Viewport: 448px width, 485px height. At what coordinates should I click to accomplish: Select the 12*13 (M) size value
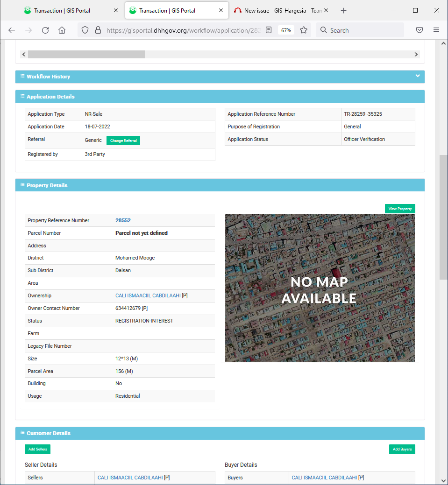click(x=126, y=358)
